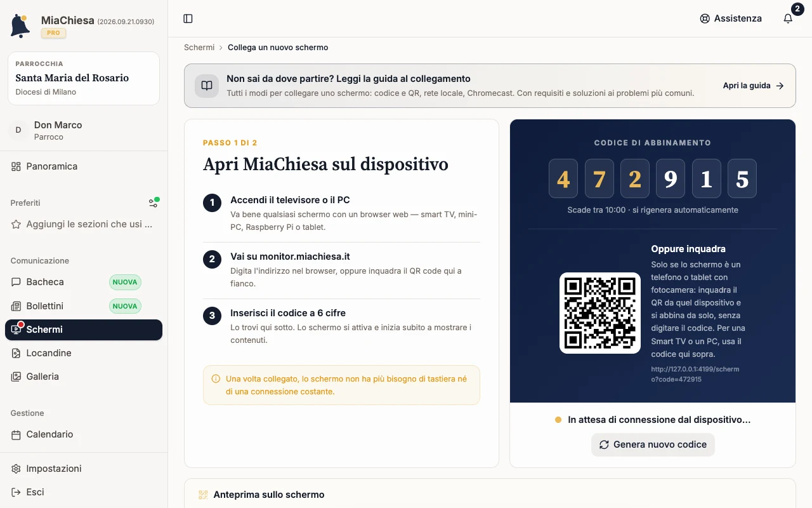Open Galleria section

84,377
